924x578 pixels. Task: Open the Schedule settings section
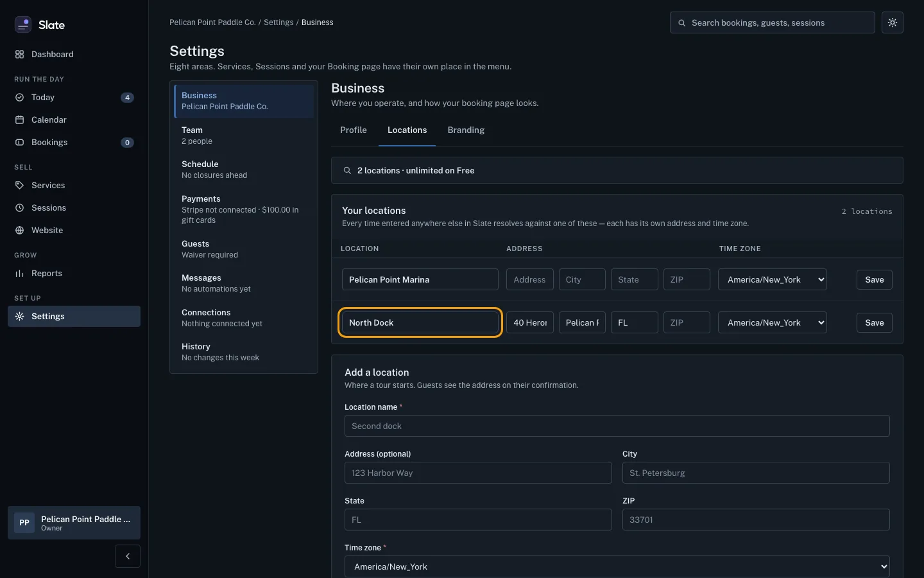coord(244,170)
